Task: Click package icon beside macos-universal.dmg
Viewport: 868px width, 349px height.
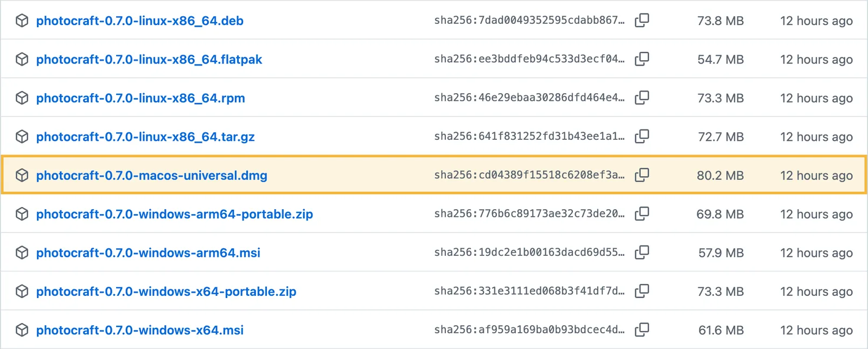Action: point(22,175)
